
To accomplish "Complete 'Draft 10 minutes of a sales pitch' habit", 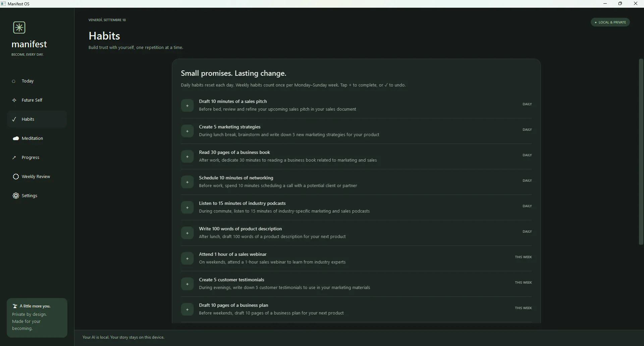I will [187, 105].
